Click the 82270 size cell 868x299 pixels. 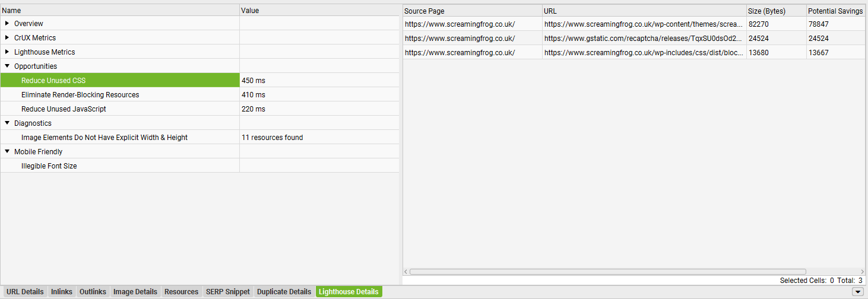point(776,24)
